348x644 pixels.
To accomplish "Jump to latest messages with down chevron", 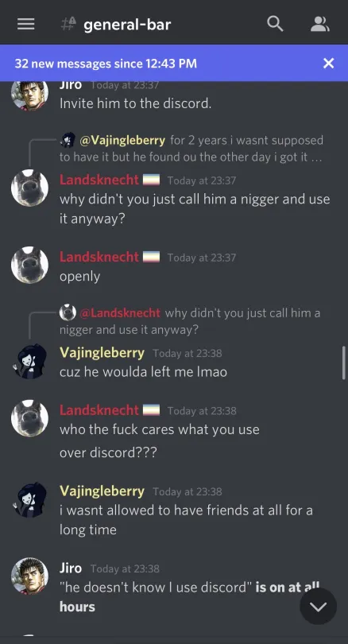I will click(x=319, y=607).
